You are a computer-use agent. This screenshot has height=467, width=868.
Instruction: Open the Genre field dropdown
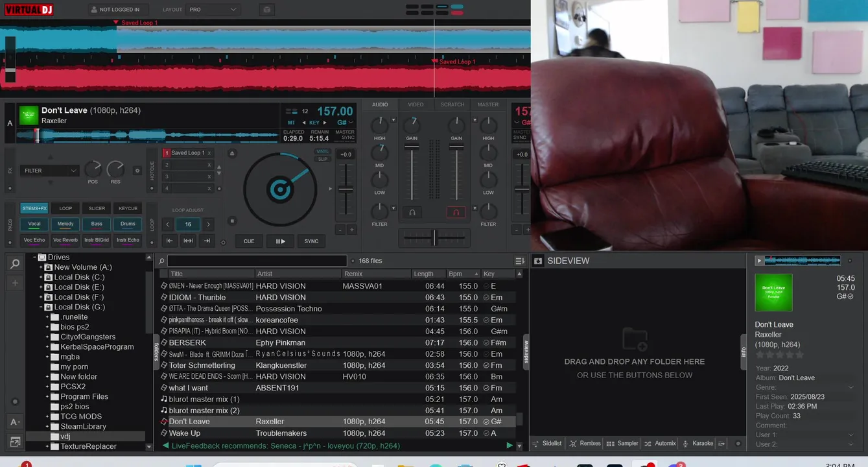point(851,387)
